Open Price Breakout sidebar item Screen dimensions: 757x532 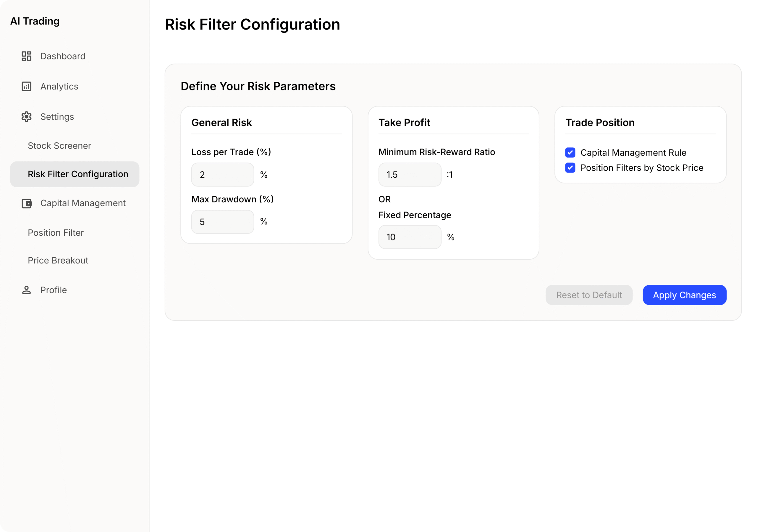(58, 260)
